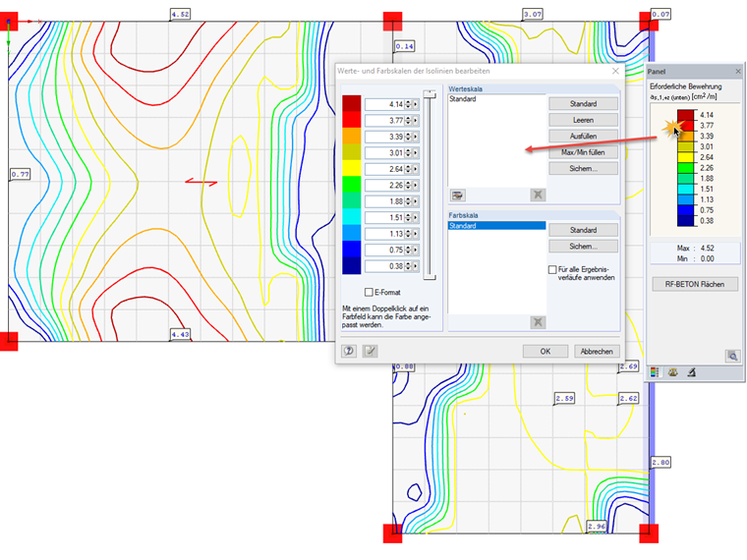Click the spinner of the 0.38 value

tap(408, 266)
